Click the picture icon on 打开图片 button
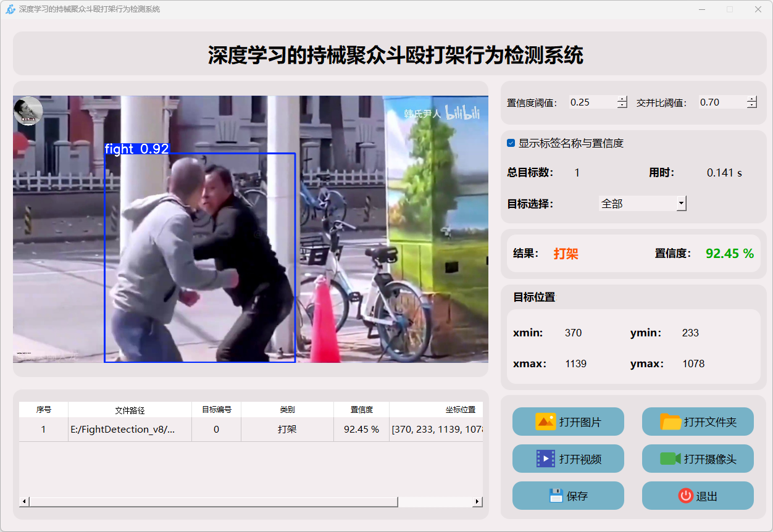This screenshot has height=532, width=773. [x=546, y=422]
